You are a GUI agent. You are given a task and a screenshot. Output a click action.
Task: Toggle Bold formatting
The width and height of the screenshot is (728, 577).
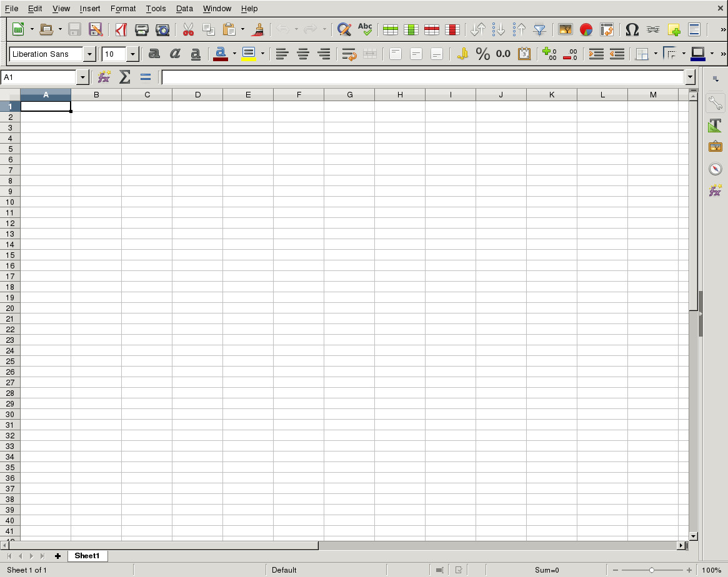pyautogui.click(x=154, y=54)
